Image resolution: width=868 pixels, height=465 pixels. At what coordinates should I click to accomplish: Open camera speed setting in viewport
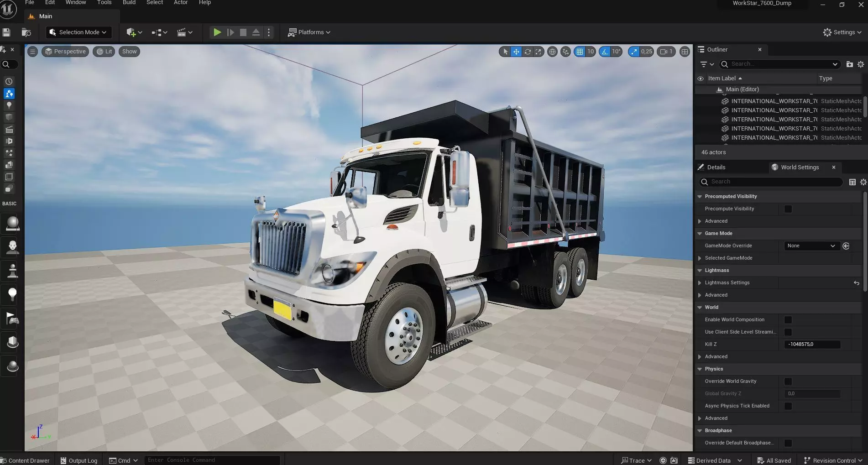point(666,52)
